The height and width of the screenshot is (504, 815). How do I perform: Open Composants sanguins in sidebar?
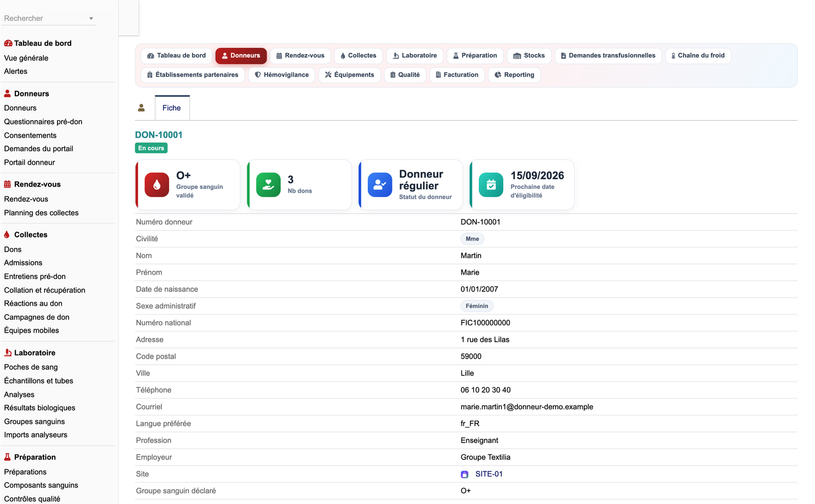(x=41, y=485)
